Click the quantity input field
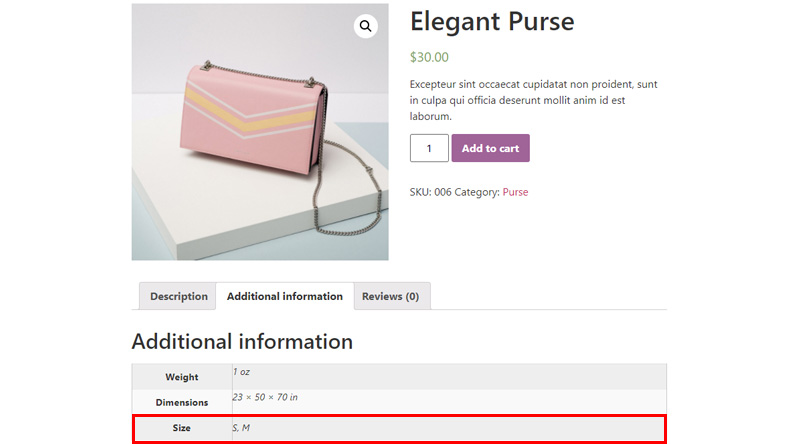Screen dimensions: 800x444 pos(429,148)
